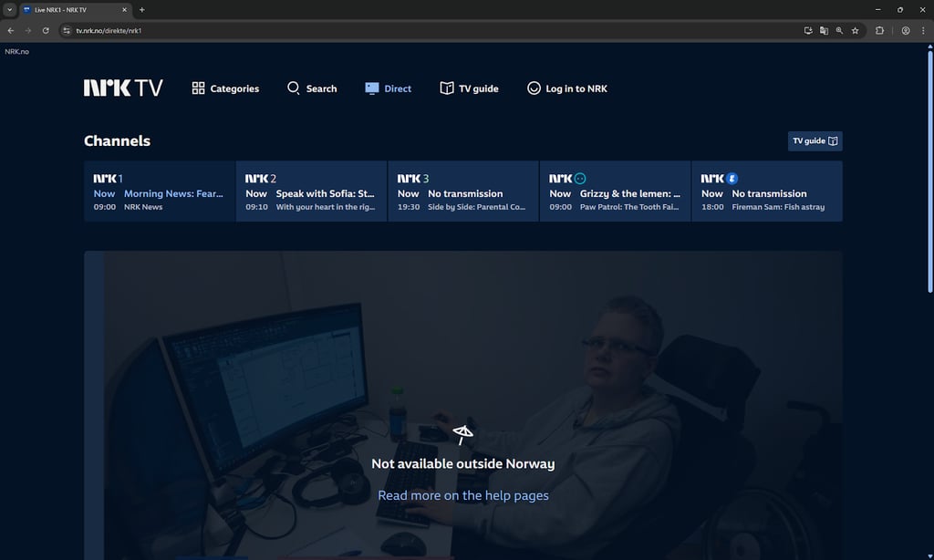Click the Direct monitor icon
This screenshot has height=560, width=934.
372,88
